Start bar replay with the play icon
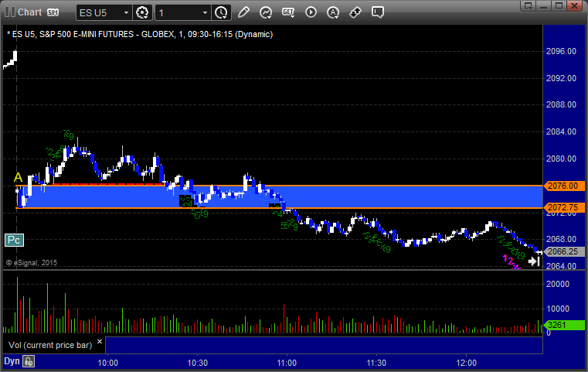588x372 pixels. pos(311,12)
